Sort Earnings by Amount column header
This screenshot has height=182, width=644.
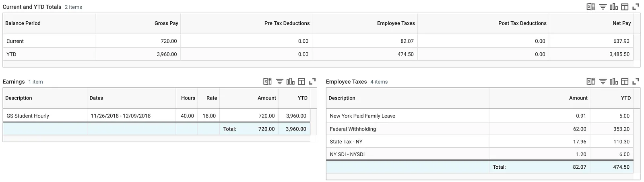[x=249, y=98]
